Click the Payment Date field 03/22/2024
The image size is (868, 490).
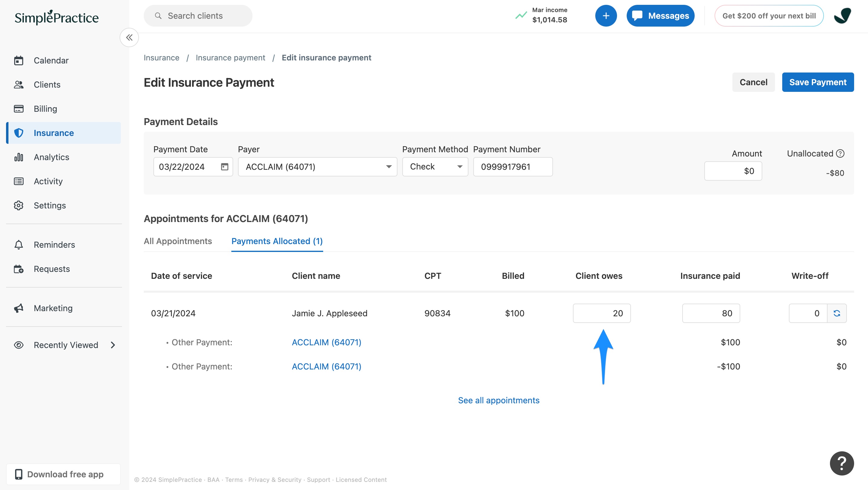[193, 167]
